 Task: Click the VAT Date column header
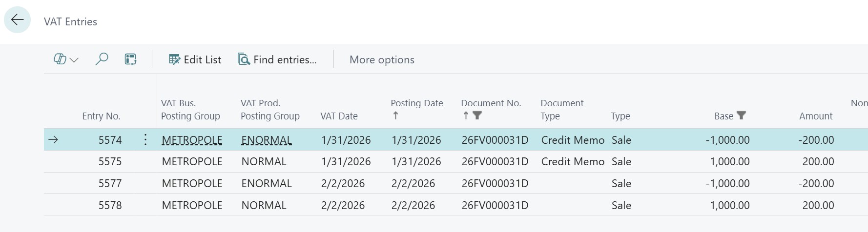coord(339,116)
